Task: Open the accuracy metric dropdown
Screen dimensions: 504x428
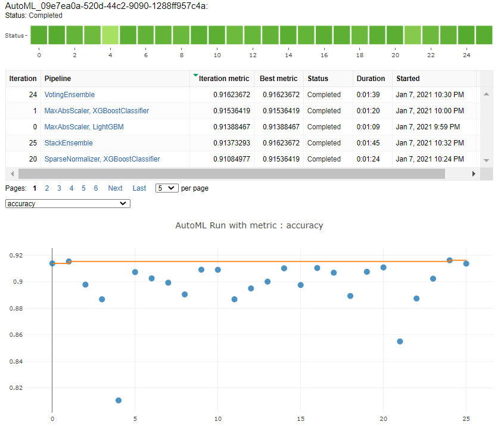Action: [68, 203]
